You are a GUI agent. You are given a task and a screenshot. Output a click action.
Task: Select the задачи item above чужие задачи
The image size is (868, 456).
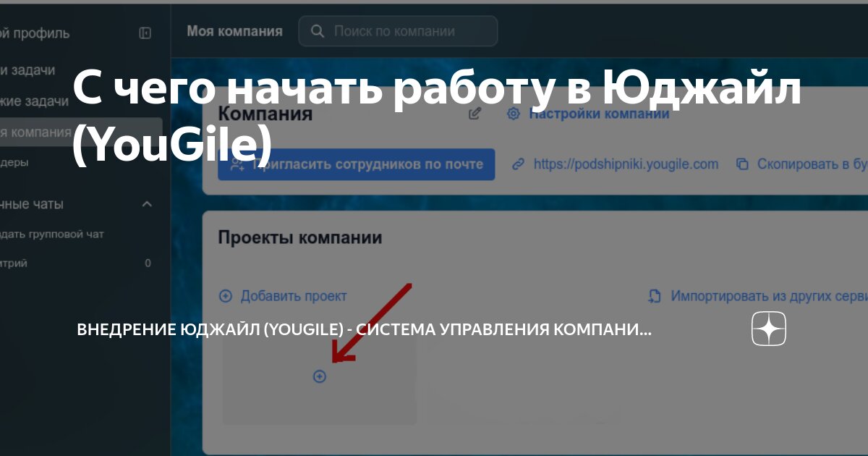point(27,70)
